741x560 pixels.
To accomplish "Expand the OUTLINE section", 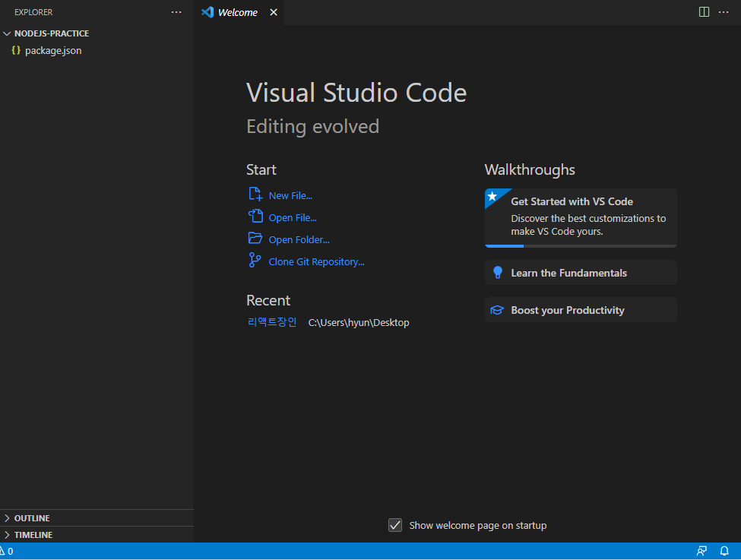I will coord(97,518).
